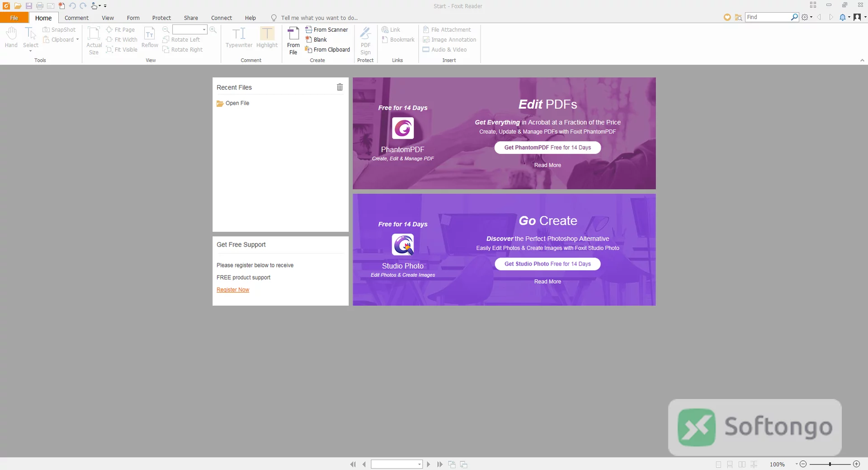
Task: Switch to the Protect tab
Action: 161,18
